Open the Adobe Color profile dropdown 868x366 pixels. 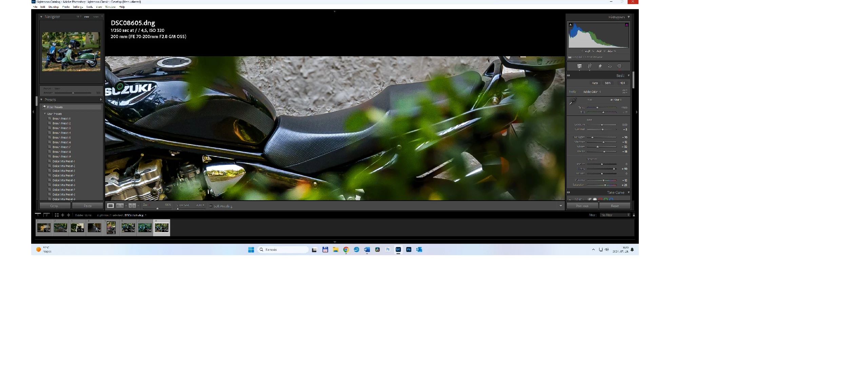coord(592,92)
